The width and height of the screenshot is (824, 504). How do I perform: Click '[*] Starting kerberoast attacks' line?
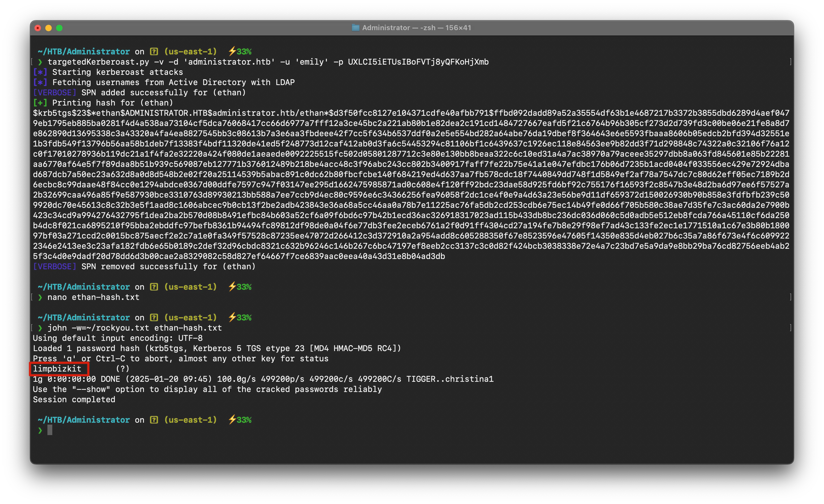click(x=108, y=72)
